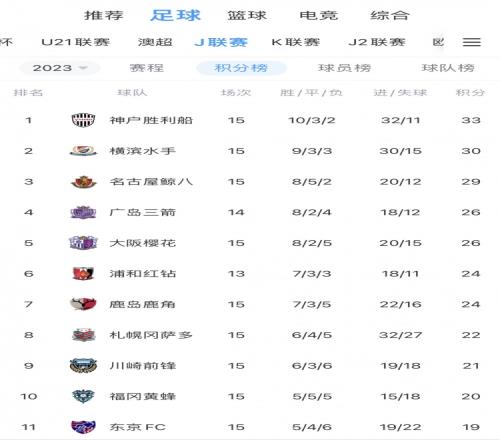Select the J2联赛 league tab

[x=377, y=42]
